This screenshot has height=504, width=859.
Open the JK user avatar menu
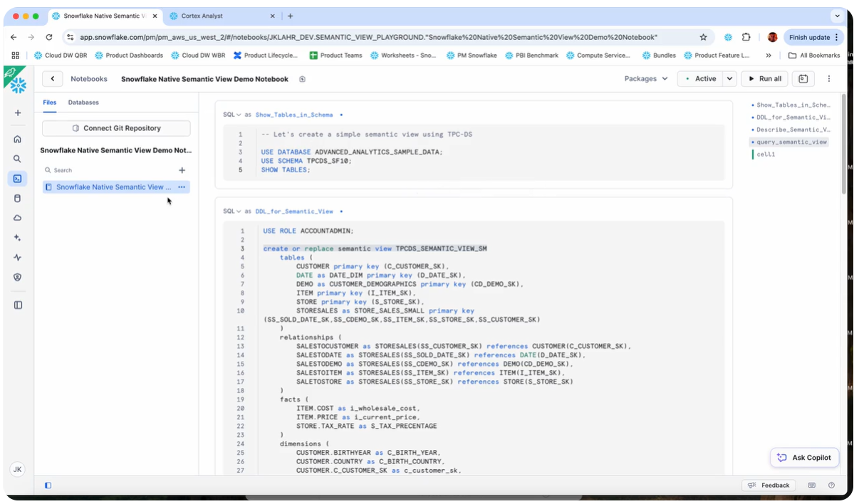pos(18,470)
